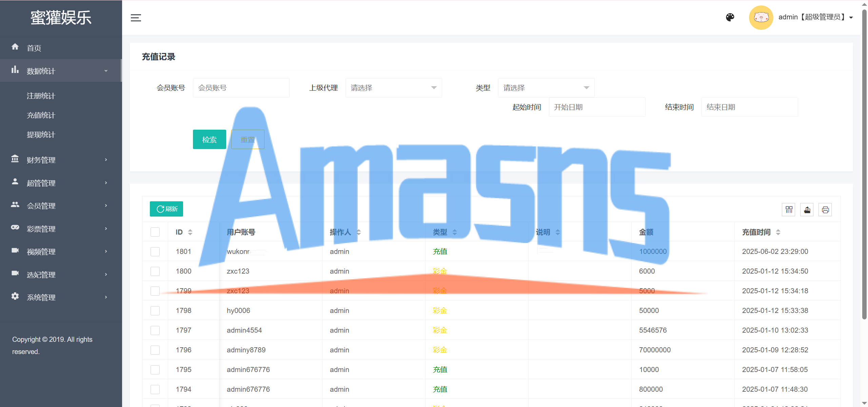Screen dimensions: 868x407
Task: Click the 系统管理 gear icon
Action: pos(15,296)
